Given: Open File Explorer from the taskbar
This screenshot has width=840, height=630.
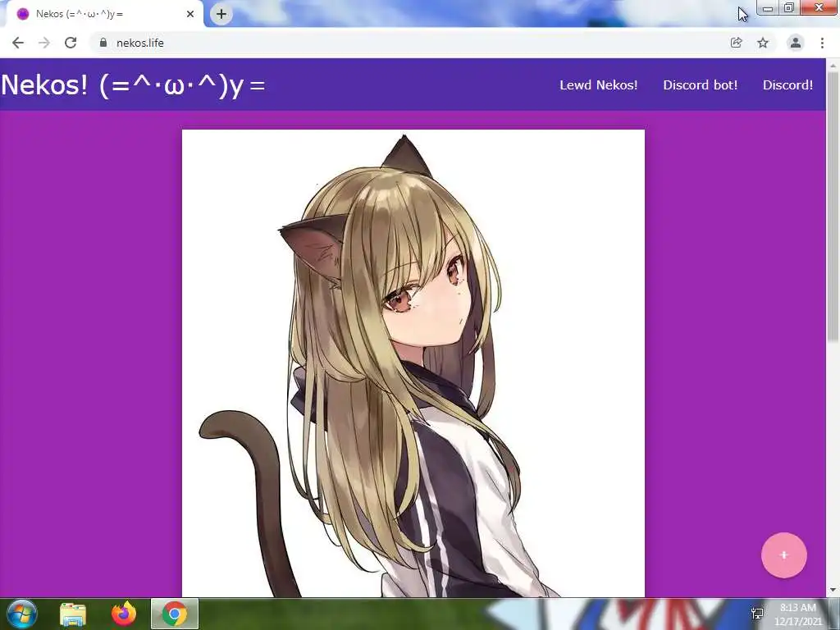Looking at the screenshot, I should pos(73,614).
